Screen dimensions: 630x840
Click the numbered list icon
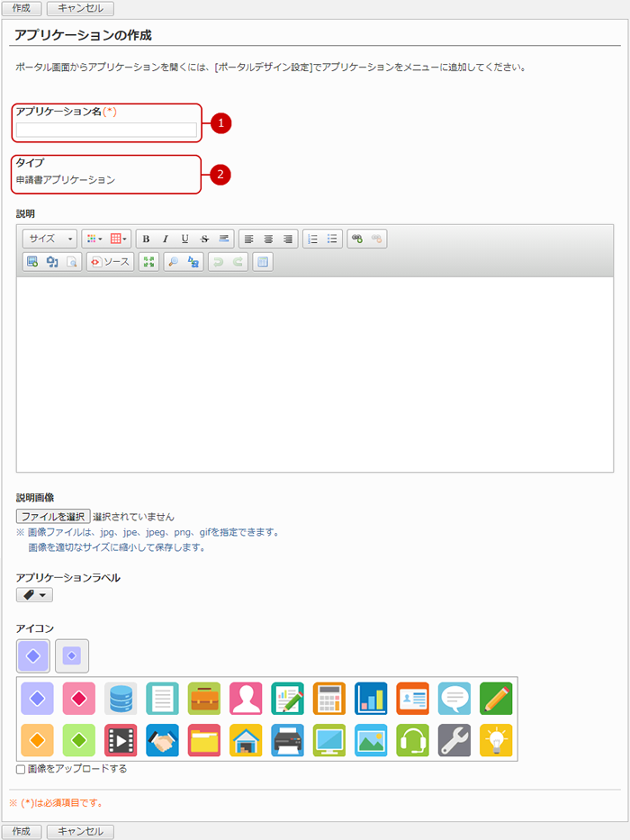tap(313, 239)
